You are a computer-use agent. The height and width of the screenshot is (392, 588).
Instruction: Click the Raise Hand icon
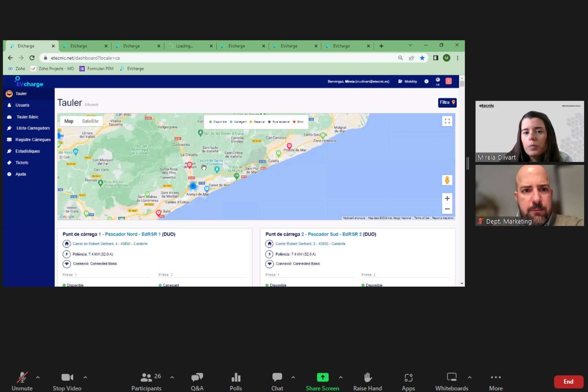pos(367,378)
